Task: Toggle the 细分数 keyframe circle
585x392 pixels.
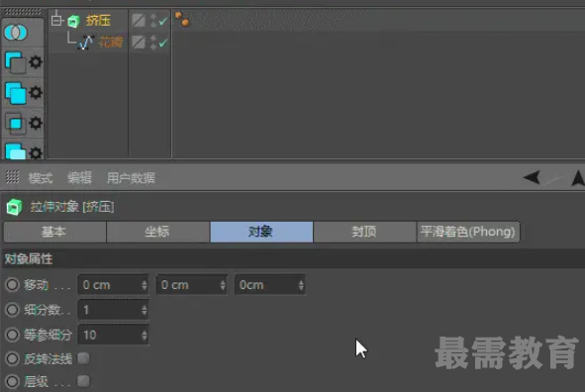Action: [x=12, y=310]
